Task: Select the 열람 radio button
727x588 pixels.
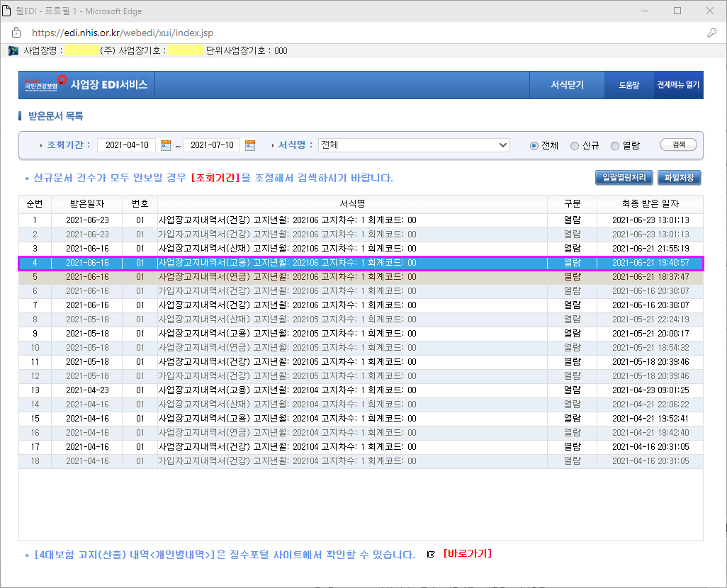Action: point(615,145)
